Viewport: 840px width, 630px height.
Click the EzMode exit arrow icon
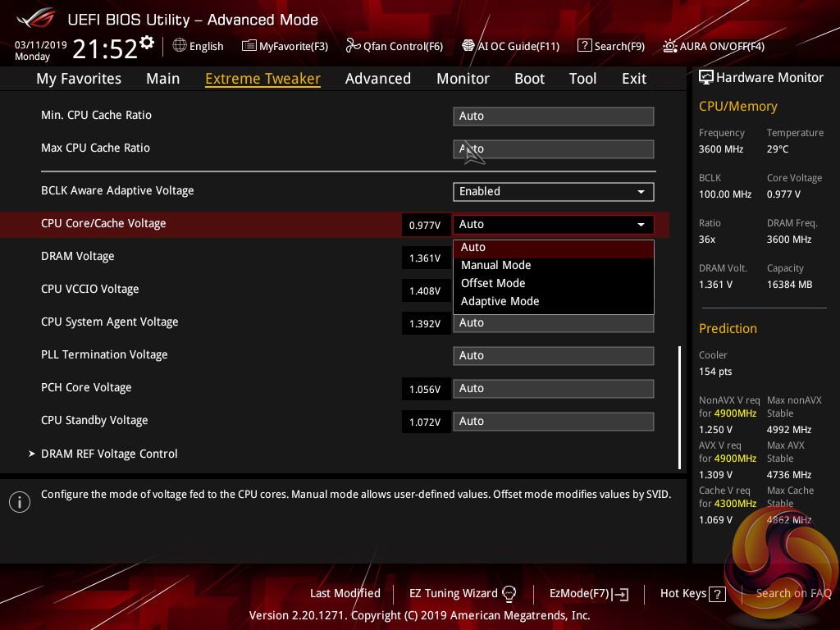[621, 594]
